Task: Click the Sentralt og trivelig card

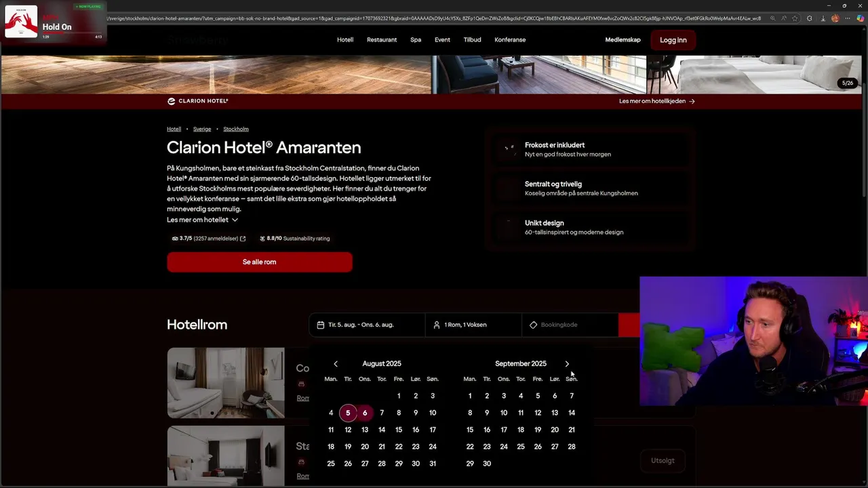Action: 590,188
